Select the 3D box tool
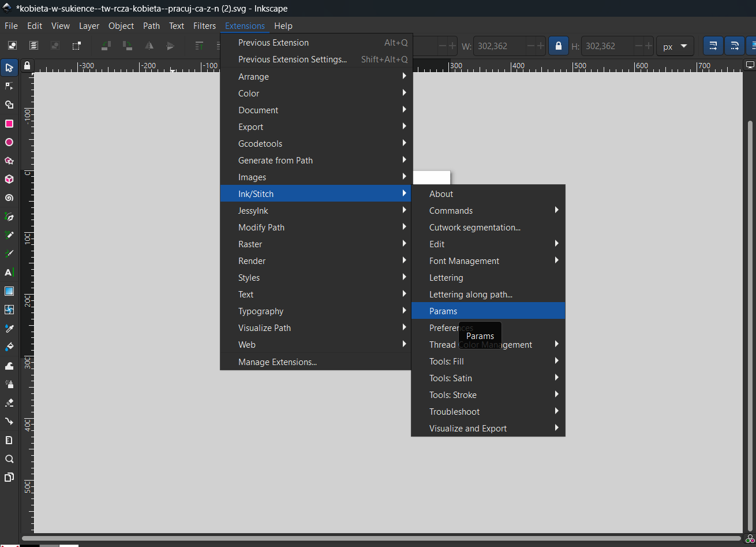The width and height of the screenshot is (756, 547). tap(9, 179)
